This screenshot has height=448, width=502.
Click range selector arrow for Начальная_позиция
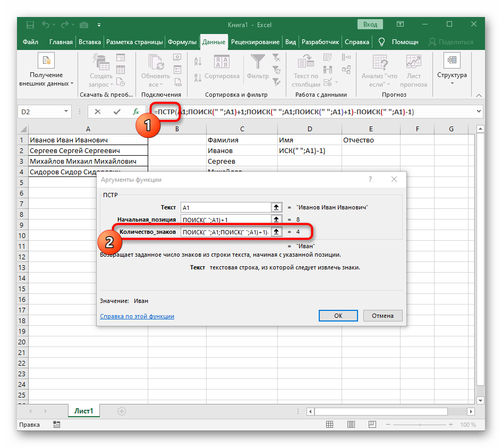pos(276,219)
